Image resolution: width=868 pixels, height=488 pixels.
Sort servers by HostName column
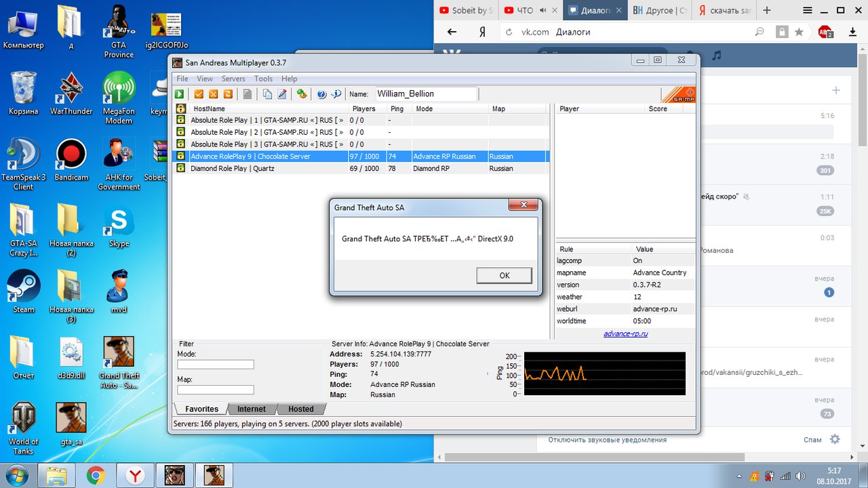click(268, 108)
